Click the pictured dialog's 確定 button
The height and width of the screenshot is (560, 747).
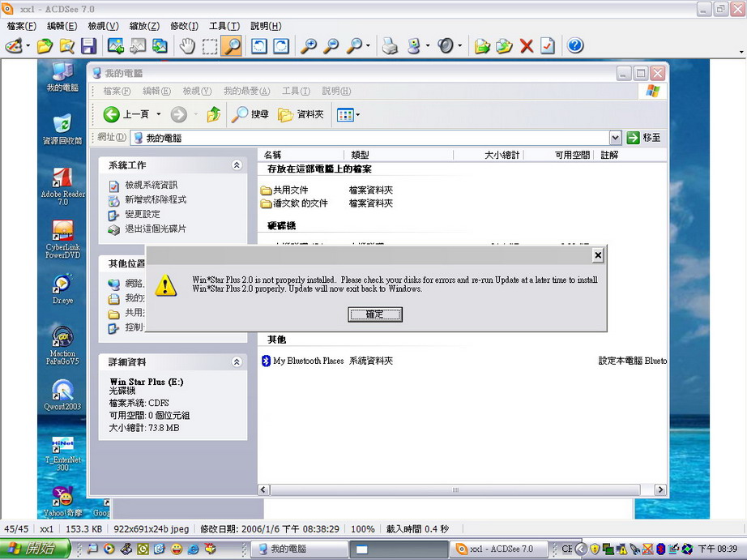point(375,314)
